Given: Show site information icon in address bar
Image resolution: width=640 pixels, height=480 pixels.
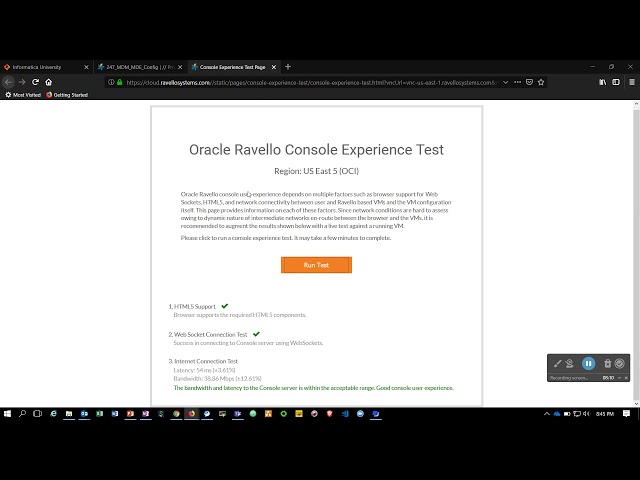Looking at the screenshot, I should pyautogui.click(x=111, y=82).
